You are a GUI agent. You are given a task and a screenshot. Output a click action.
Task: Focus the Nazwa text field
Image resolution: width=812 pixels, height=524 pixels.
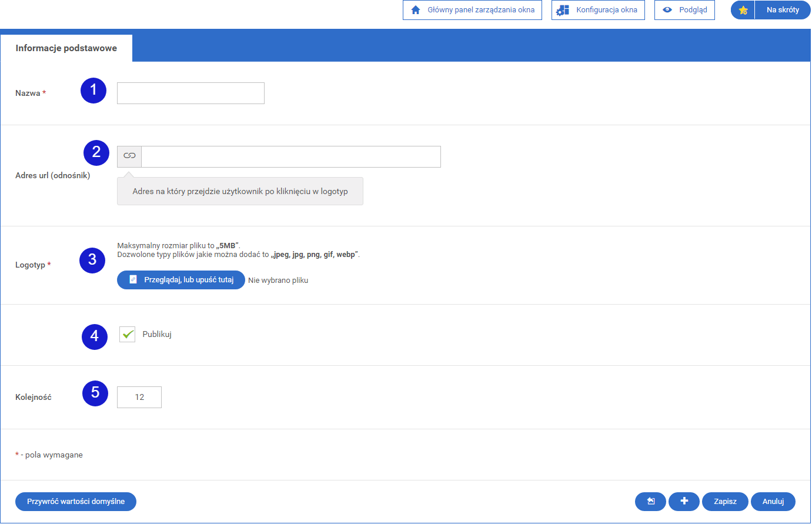coord(191,94)
